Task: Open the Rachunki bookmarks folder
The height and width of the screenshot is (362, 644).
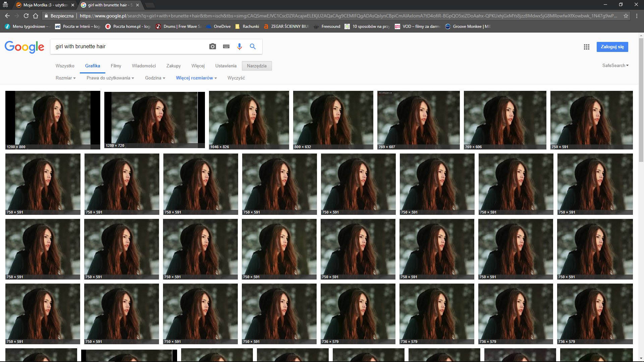Action: (x=247, y=26)
